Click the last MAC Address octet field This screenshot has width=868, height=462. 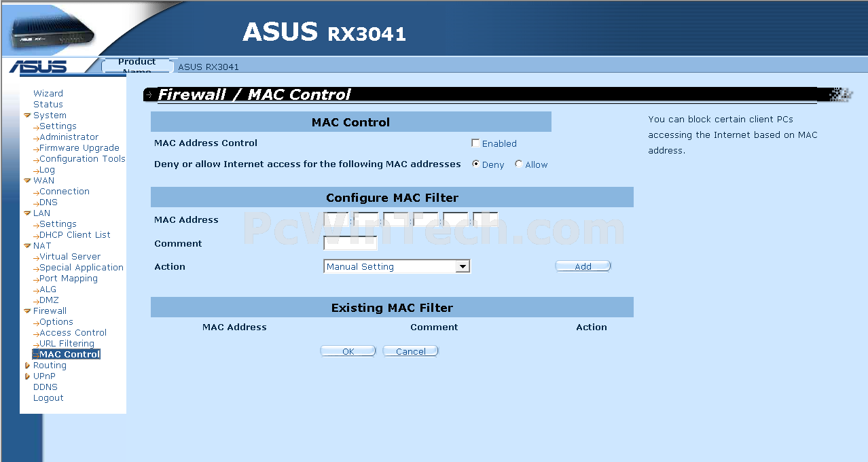(485, 219)
